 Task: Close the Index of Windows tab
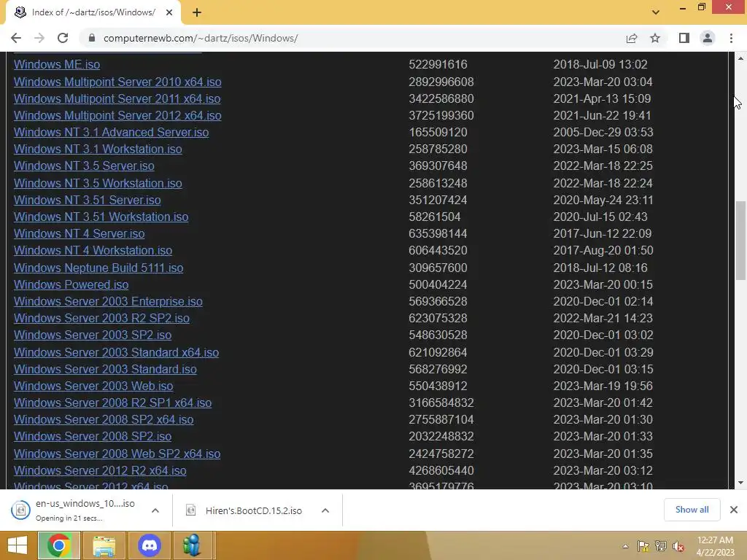click(x=169, y=12)
